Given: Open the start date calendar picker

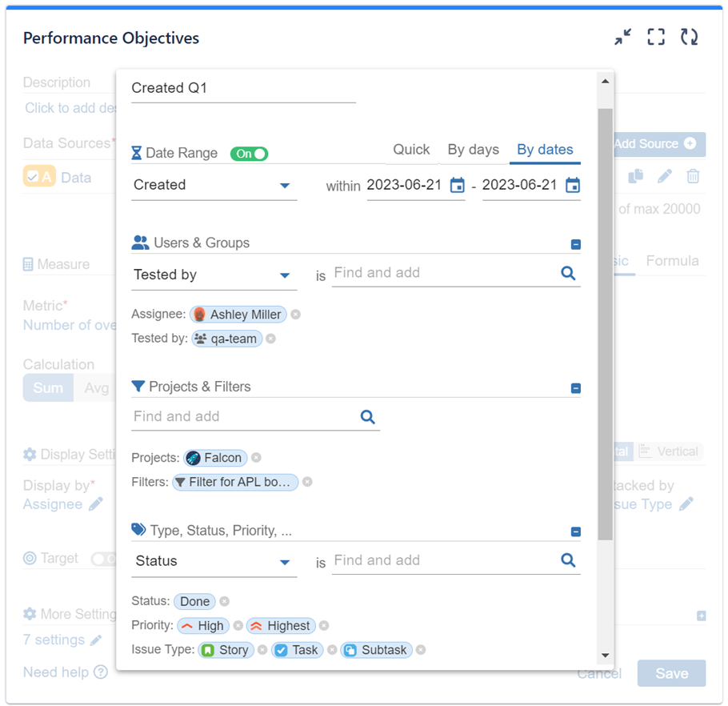Looking at the screenshot, I should click(x=457, y=186).
